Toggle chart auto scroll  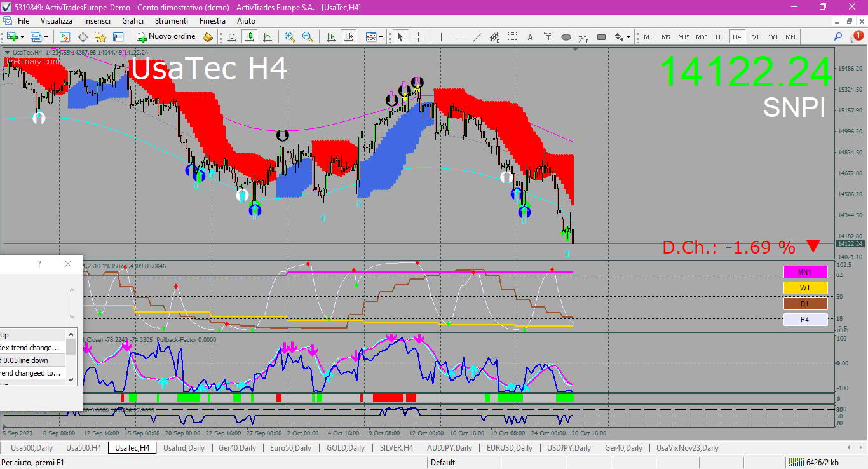pyautogui.click(x=330, y=37)
